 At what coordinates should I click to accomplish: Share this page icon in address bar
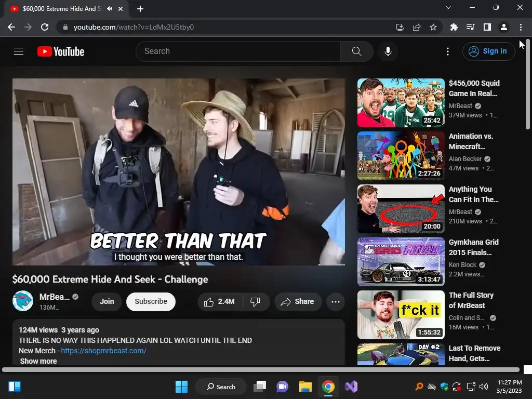[x=416, y=27]
